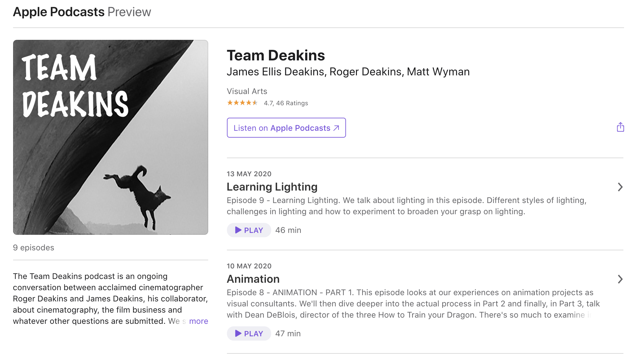
Task: Click the Team Deakins heading
Action: (x=276, y=55)
